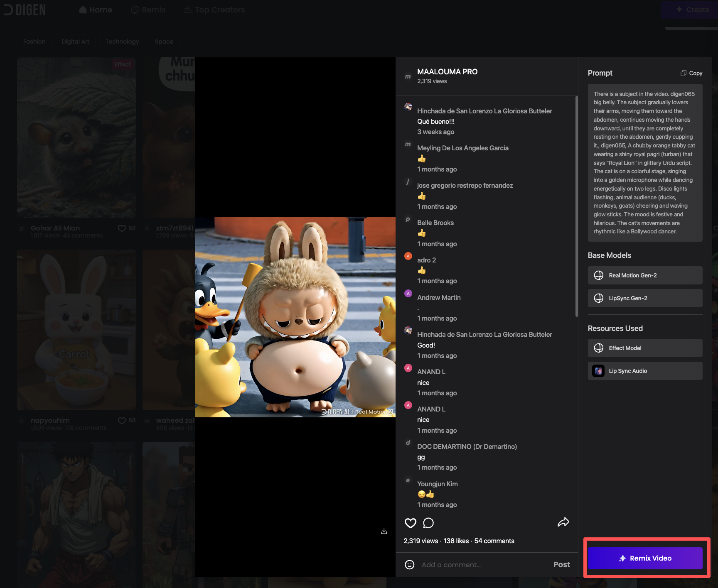This screenshot has width=718, height=588.
Task: Go to the Home tab
Action: point(96,10)
